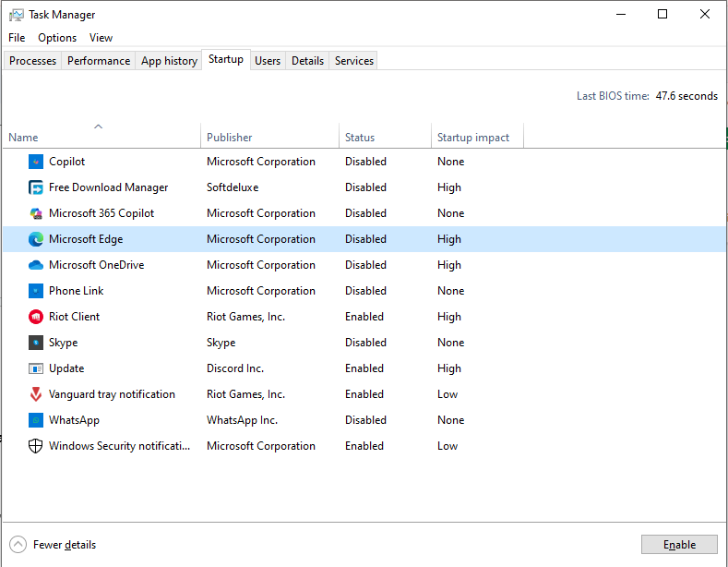
Task: Switch to the Processes tab
Action: coord(32,61)
